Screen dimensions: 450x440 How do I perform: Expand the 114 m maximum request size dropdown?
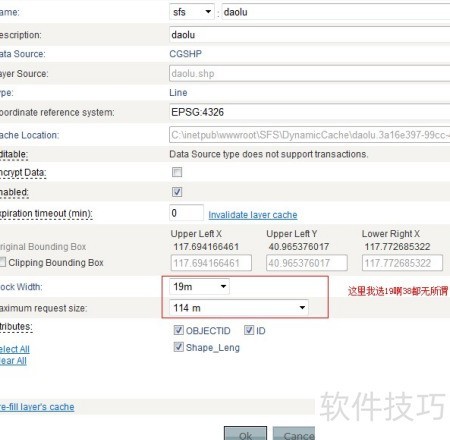(239, 308)
